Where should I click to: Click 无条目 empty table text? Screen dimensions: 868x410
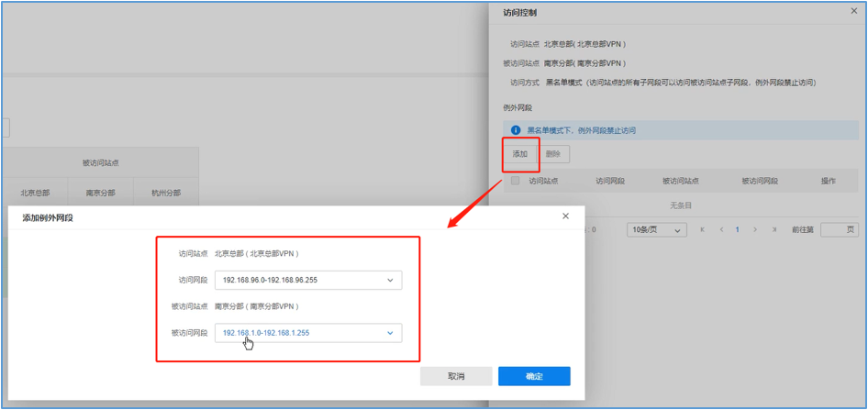pyautogui.click(x=681, y=205)
